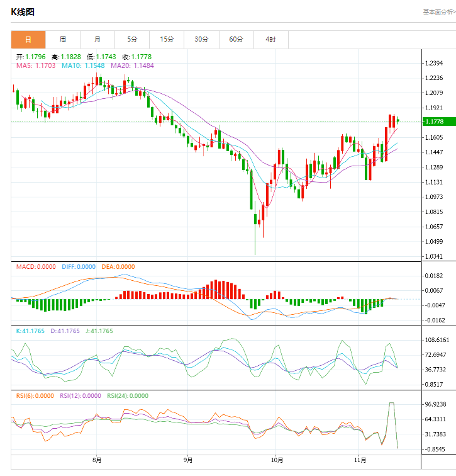Click the 1.0341 price axis label
The height and width of the screenshot is (476, 456).
pos(434,256)
